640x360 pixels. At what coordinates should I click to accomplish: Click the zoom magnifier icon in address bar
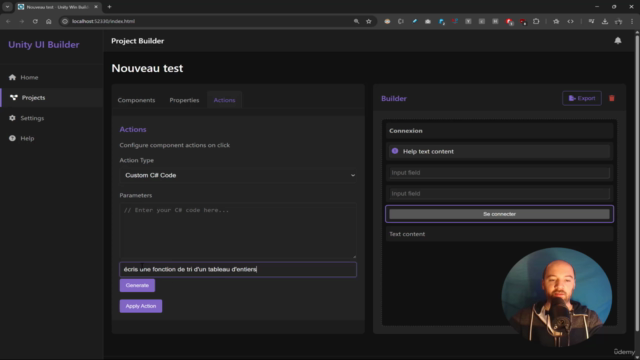click(x=356, y=21)
